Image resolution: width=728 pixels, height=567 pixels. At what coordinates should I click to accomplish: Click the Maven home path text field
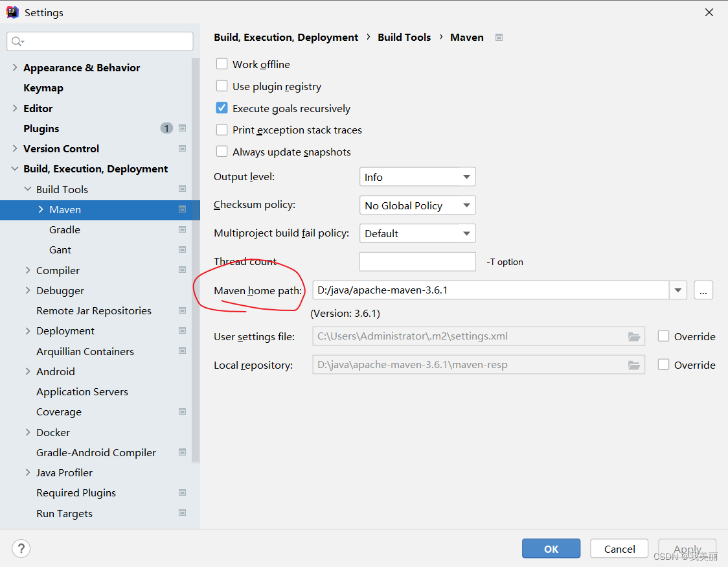(x=491, y=290)
